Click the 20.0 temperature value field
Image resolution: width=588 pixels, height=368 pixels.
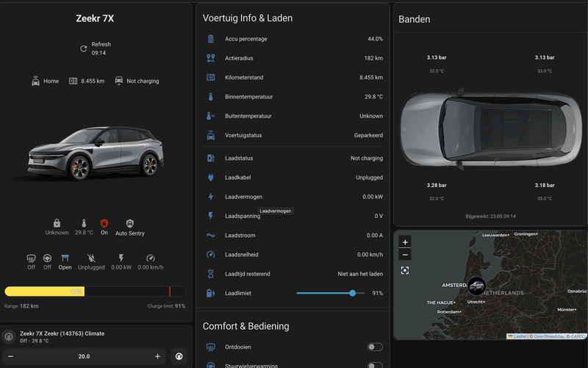point(84,356)
